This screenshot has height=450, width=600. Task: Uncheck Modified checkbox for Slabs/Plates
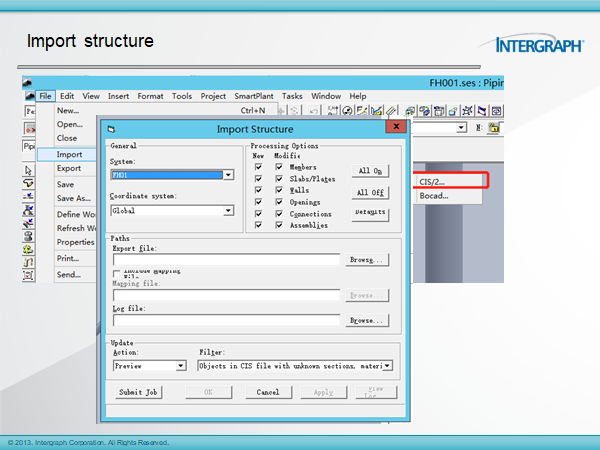pyautogui.click(x=279, y=179)
